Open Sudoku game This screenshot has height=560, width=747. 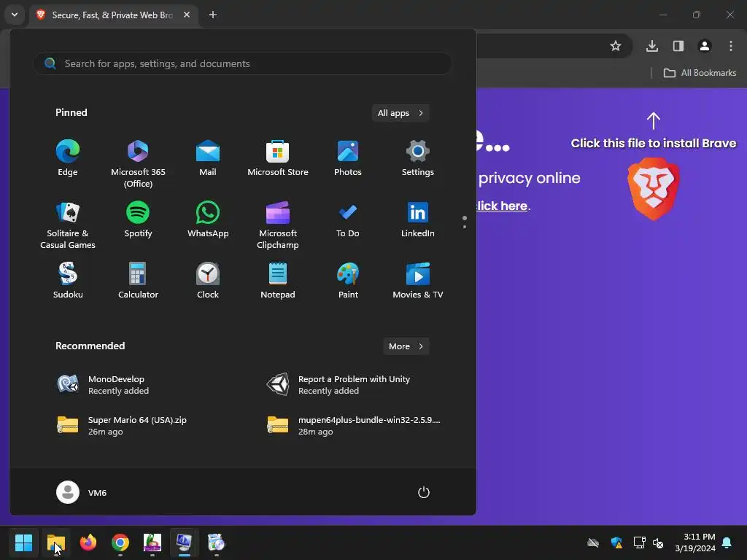click(x=68, y=281)
